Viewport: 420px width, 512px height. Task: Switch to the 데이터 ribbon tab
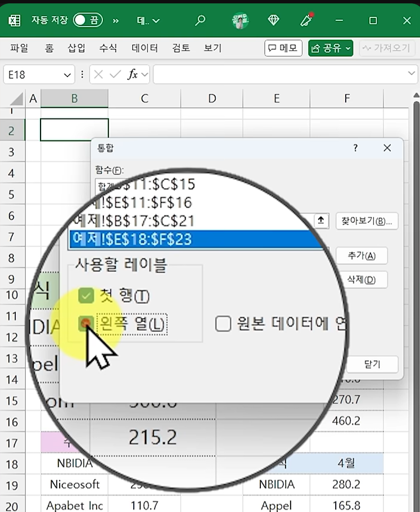[144, 48]
